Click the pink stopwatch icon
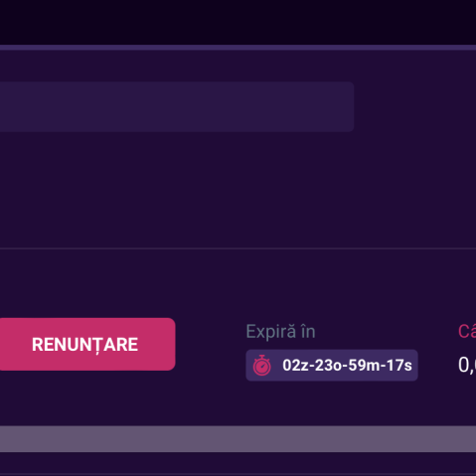This screenshot has width=476, height=476. click(x=262, y=365)
